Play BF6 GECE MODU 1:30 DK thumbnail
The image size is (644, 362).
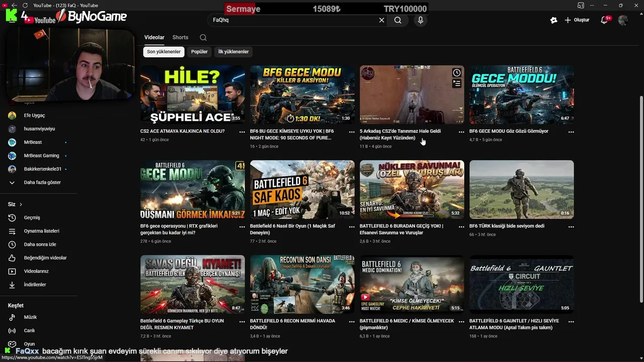coord(302,95)
